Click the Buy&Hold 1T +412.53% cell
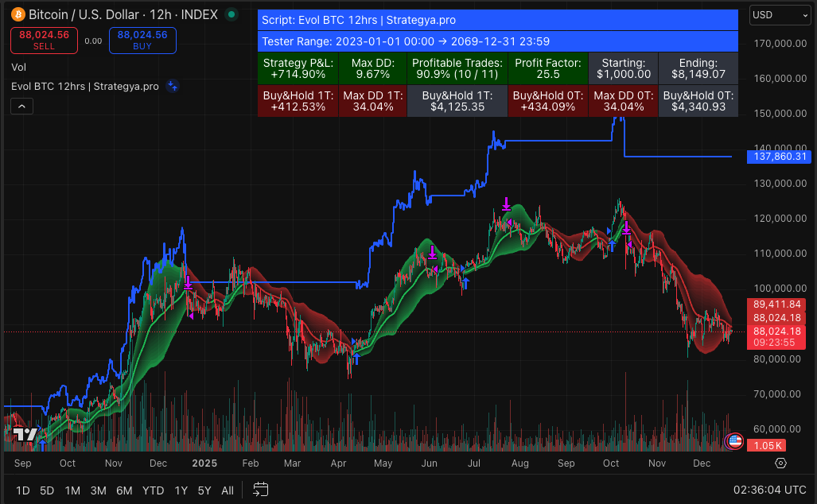 pos(298,101)
